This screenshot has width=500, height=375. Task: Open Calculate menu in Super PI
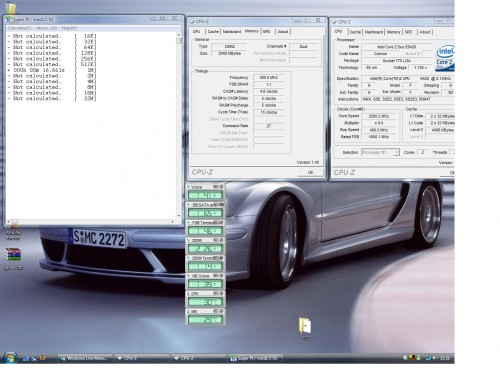(x=19, y=28)
